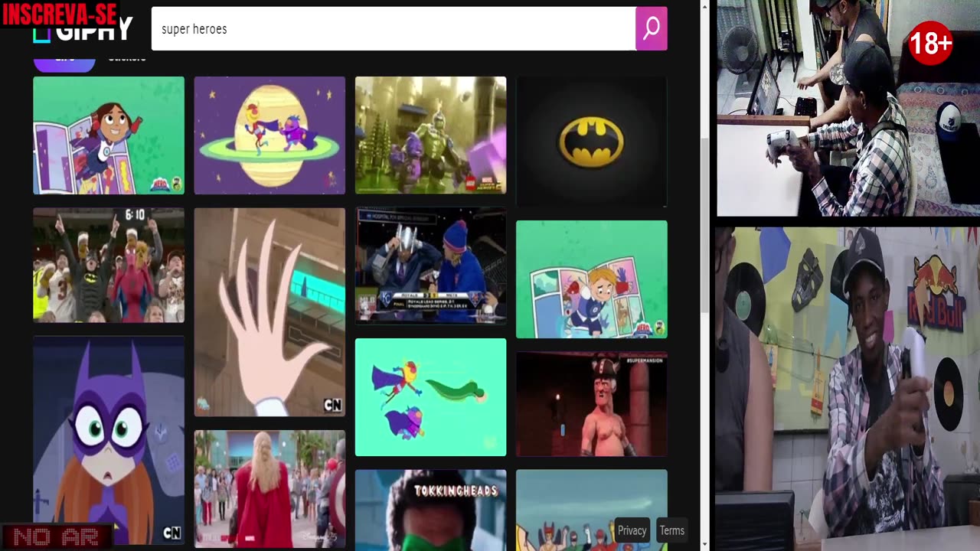Switch to the Stickers tab
Viewport: 980px width, 551px height.
[x=126, y=58]
